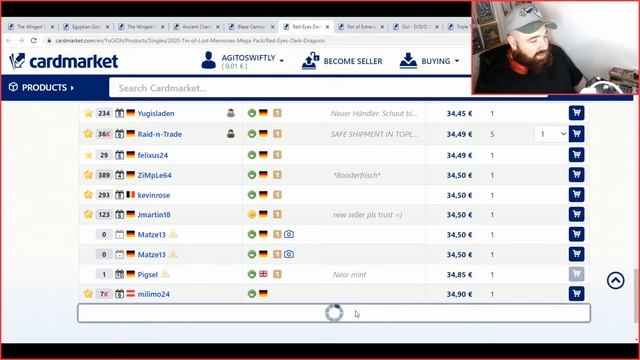Select the Red-Eyes Dark Dragoon browser tab
The height and width of the screenshot is (360, 640).
point(305,27)
